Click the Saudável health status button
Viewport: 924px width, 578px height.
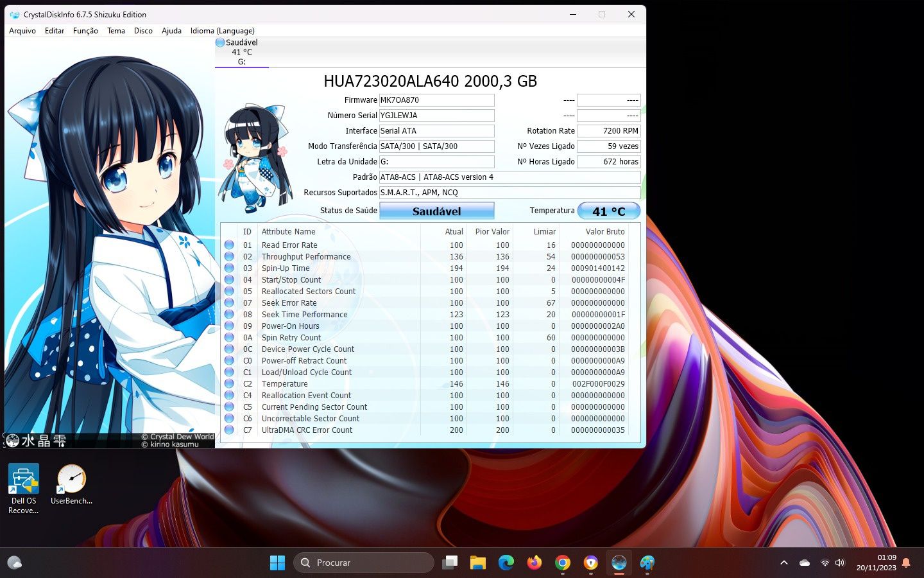point(436,211)
